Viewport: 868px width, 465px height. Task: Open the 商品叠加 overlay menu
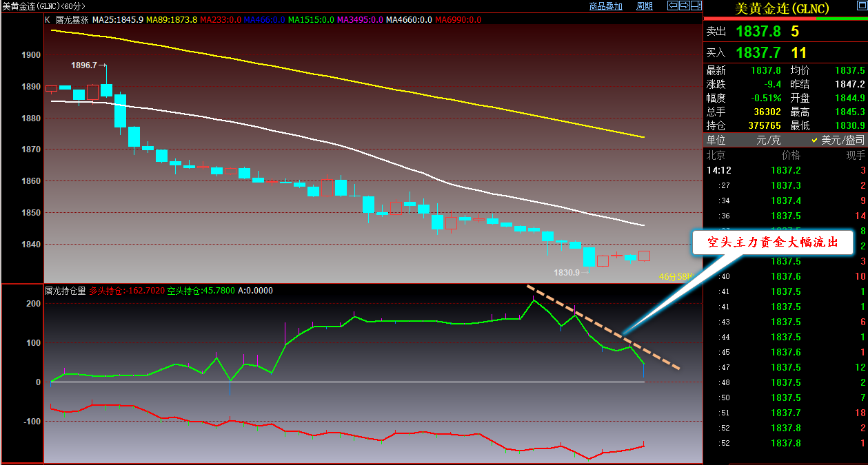tap(606, 6)
